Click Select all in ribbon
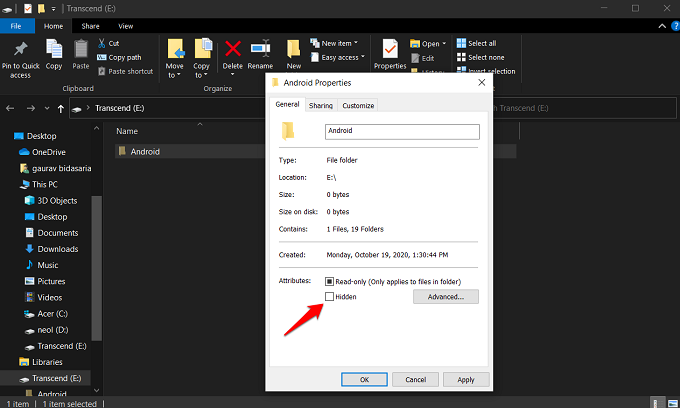680x408 pixels. (476, 43)
